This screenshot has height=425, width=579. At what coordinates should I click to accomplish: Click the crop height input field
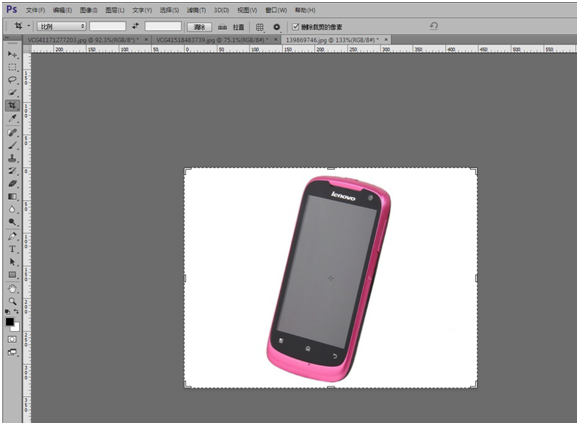tap(163, 26)
